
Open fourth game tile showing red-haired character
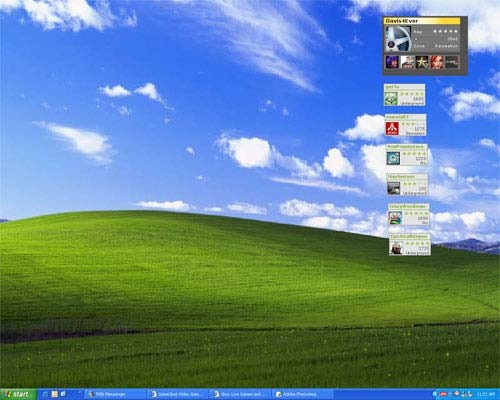click(437, 62)
